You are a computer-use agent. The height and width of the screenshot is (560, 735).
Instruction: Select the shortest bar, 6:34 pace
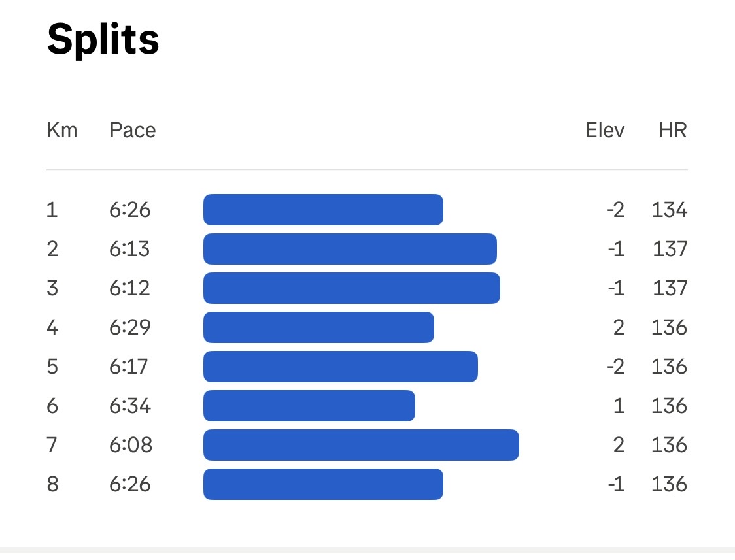click(x=309, y=406)
